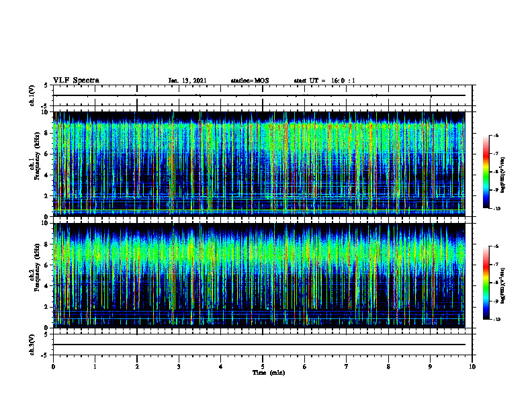The image size is (532, 411).
Task: Click the time axis tick label "1"
Action: (95, 367)
